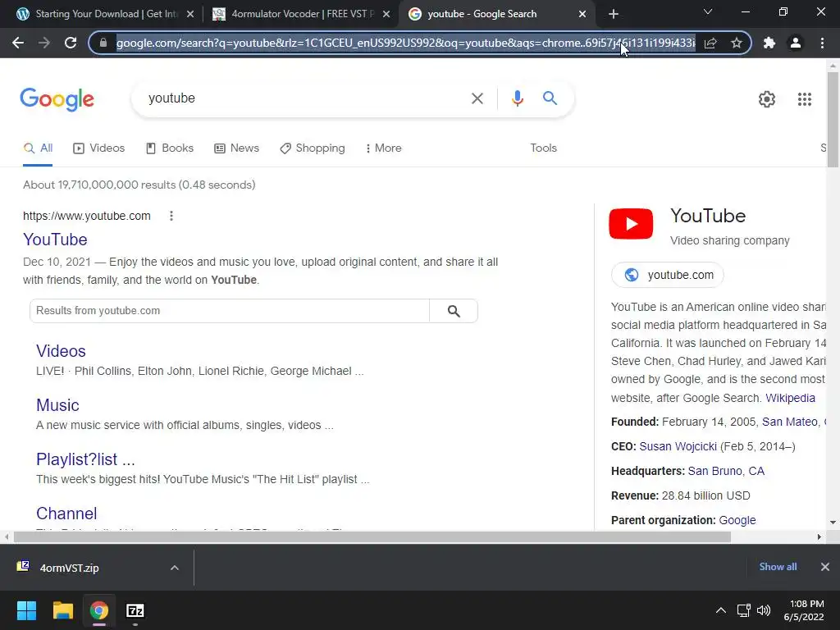Share this page from address bar

tap(710, 43)
